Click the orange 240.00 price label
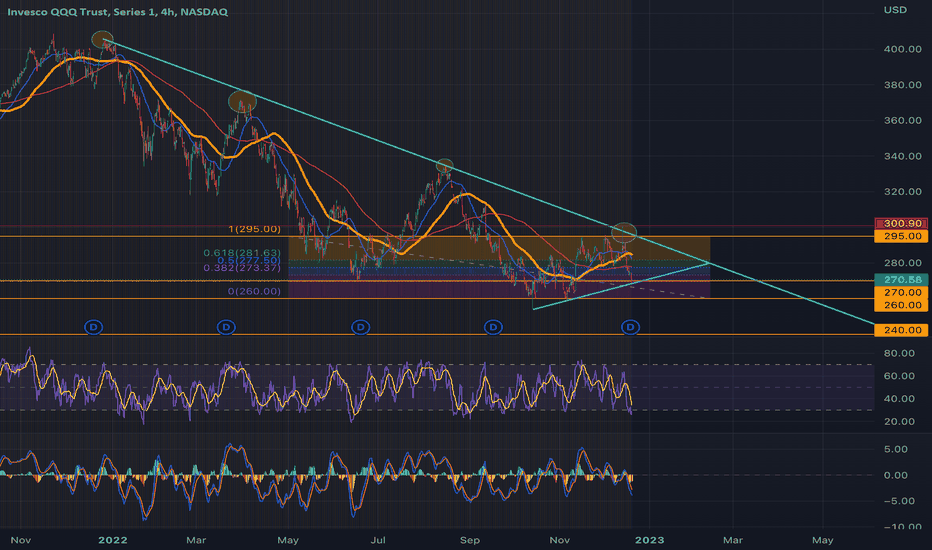This screenshot has width=932, height=550. click(901, 330)
